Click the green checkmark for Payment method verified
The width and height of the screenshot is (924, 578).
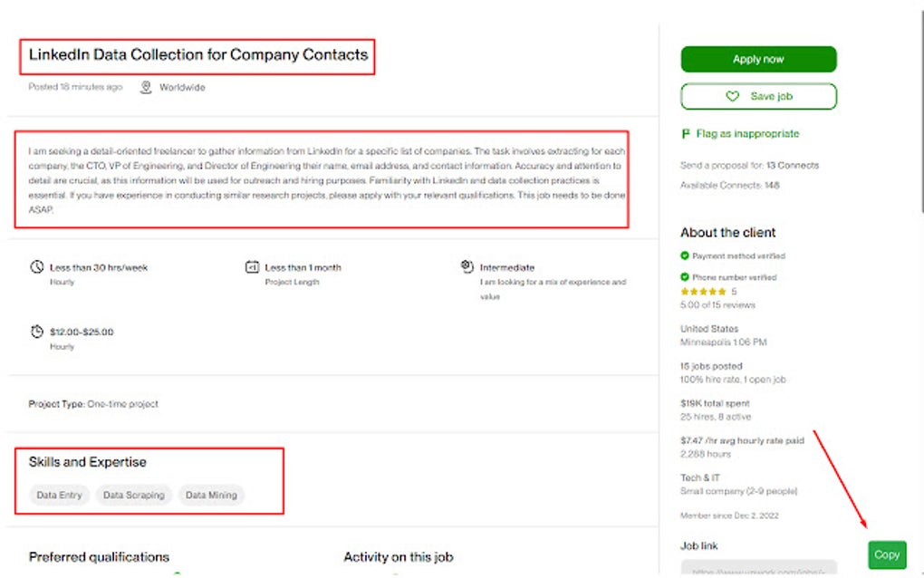686,255
